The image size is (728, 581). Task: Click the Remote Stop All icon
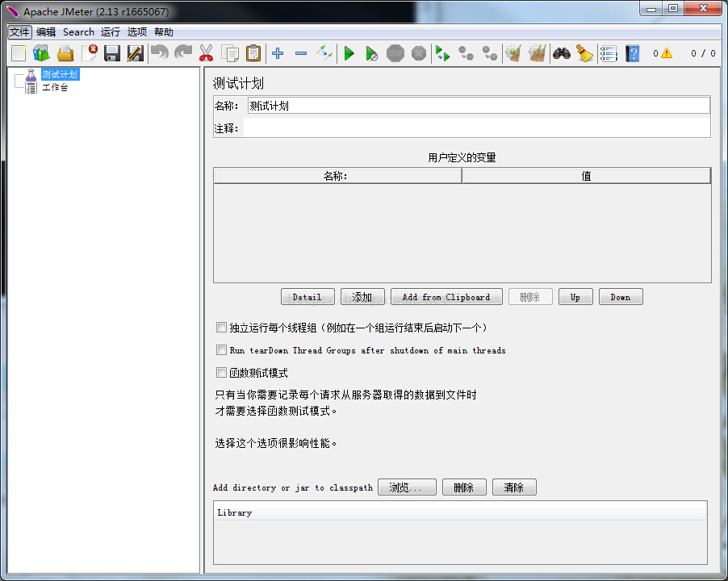tap(466, 53)
